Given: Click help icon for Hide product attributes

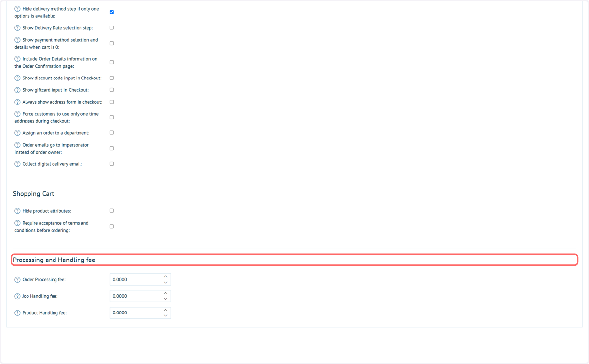Looking at the screenshot, I should click(17, 211).
